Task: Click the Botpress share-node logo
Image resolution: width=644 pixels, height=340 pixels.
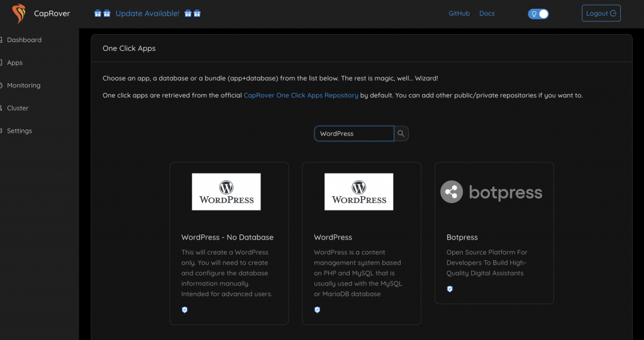Action: pos(452,192)
